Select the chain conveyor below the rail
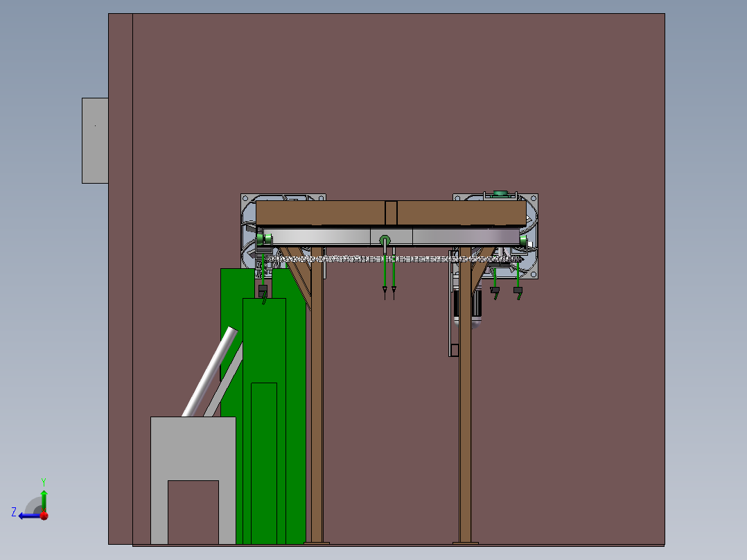The width and height of the screenshot is (747, 560). click(x=393, y=259)
